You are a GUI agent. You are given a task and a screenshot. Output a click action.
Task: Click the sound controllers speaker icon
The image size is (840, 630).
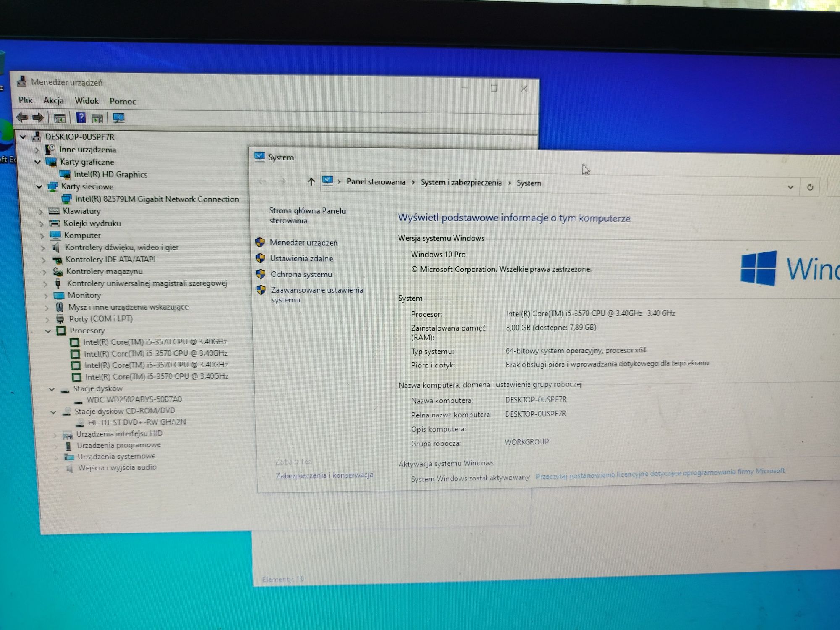point(56,247)
